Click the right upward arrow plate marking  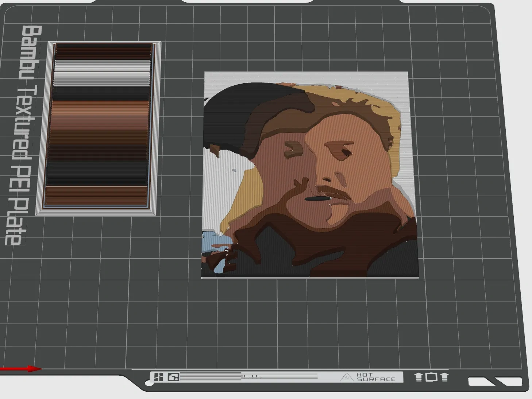(444, 377)
